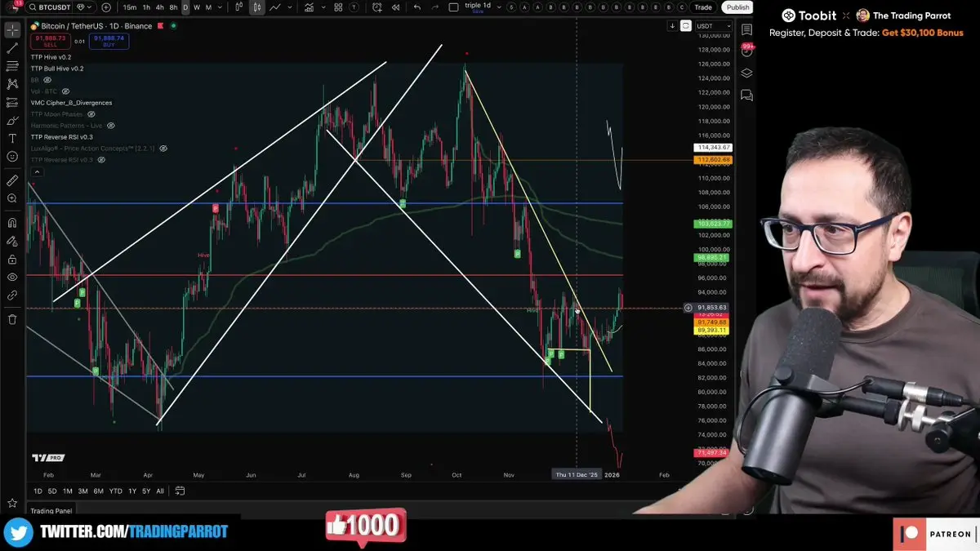980x551 pixels.
Task: Open the emoji icons tool
Action: pyautogui.click(x=12, y=156)
